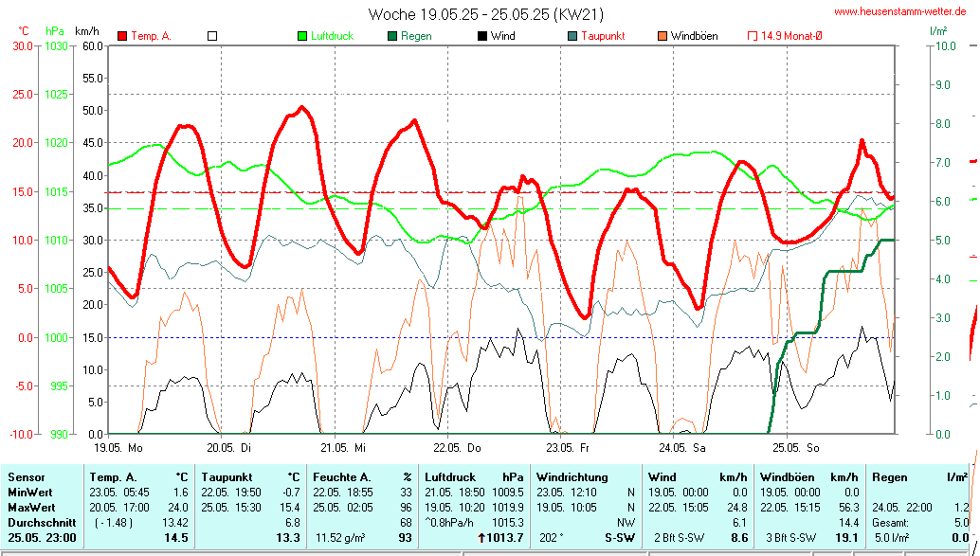Click the upward pressure trend arrow beside 1013.7
Image resolution: width=980 pixels, height=556 pixels.
pyautogui.click(x=482, y=538)
